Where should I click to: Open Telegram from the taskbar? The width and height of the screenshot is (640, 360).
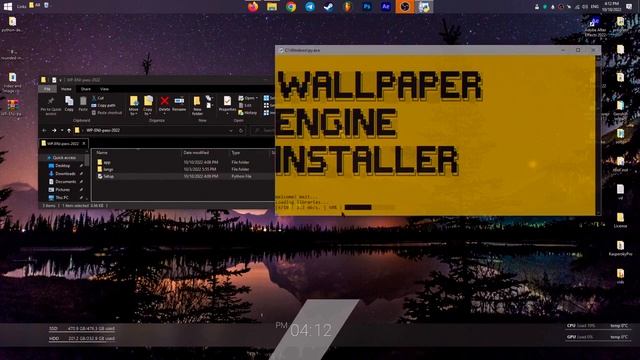pos(310,7)
